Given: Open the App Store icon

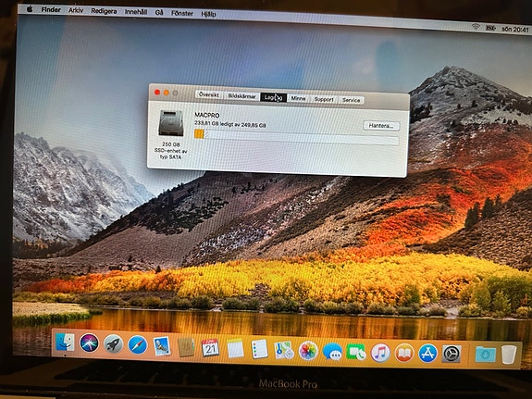Looking at the screenshot, I should click(x=427, y=353).
